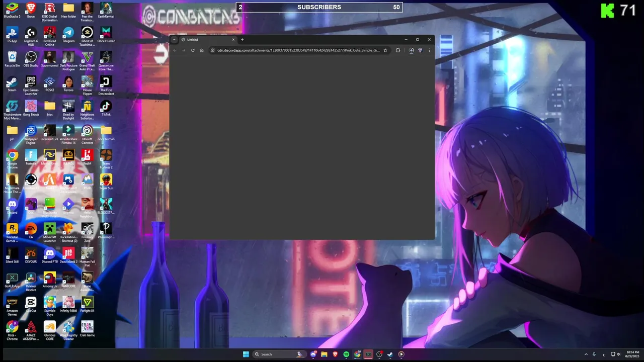This screenshot has width=644, height=362.
Task: Click the taskbar Search box
Action: pos(279,354)
